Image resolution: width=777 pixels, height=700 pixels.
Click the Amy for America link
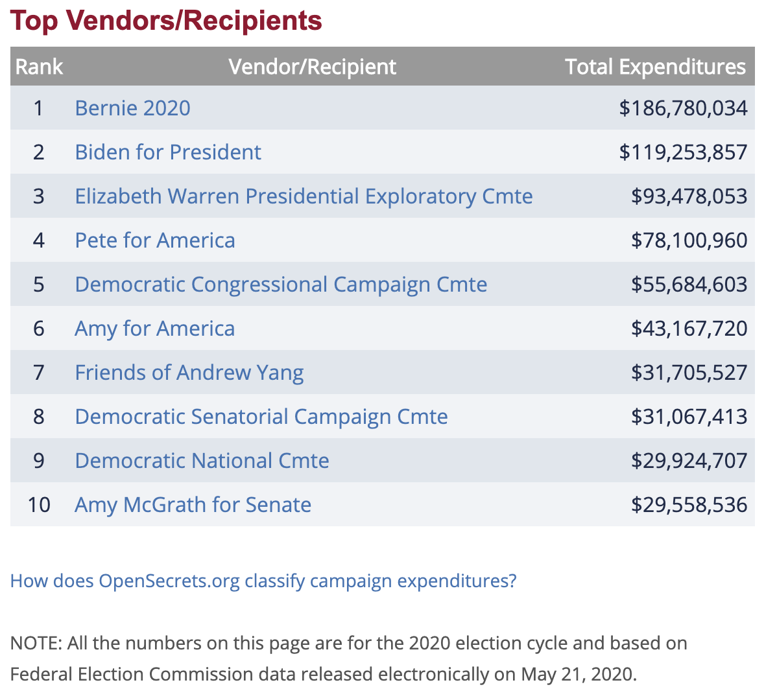tap(154, 328)
